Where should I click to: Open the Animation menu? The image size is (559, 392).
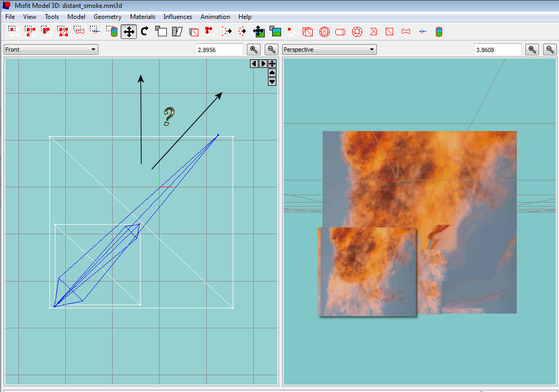[215, 17]
